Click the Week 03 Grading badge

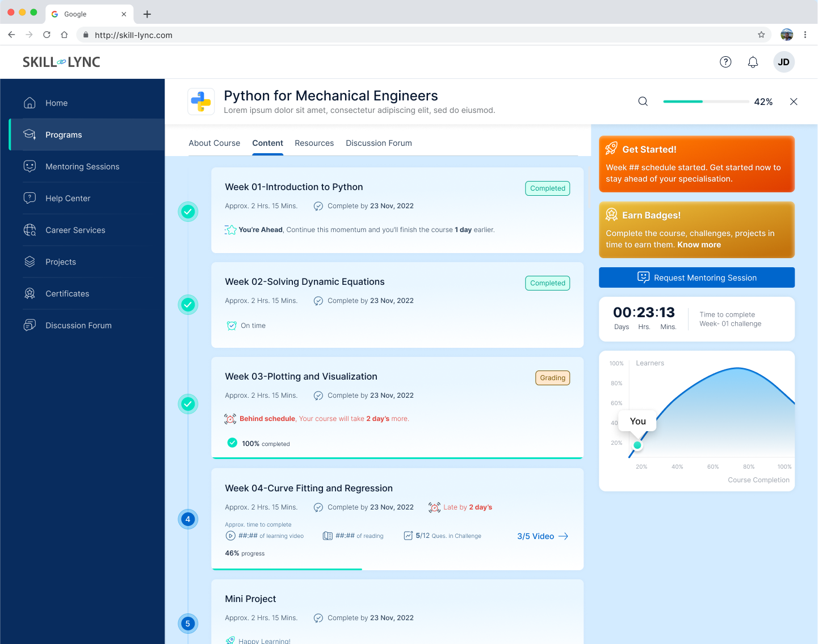(x=552, y=378)
